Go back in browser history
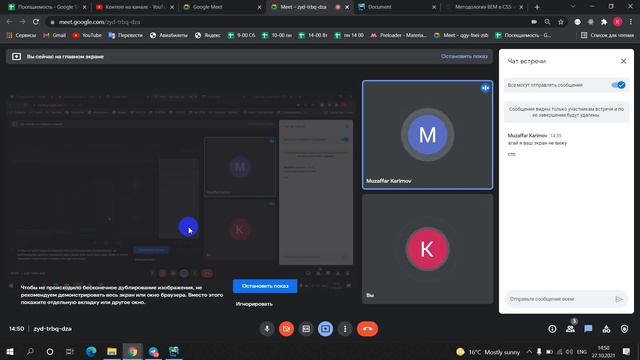The image size is (640, 360). [9, 22]
